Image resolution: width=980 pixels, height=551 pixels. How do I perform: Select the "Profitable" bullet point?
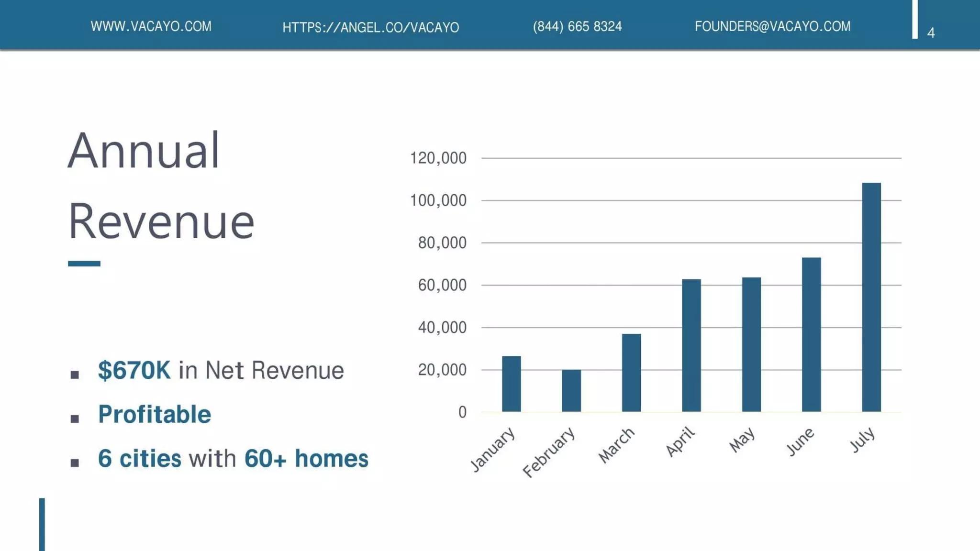(154, 414)
